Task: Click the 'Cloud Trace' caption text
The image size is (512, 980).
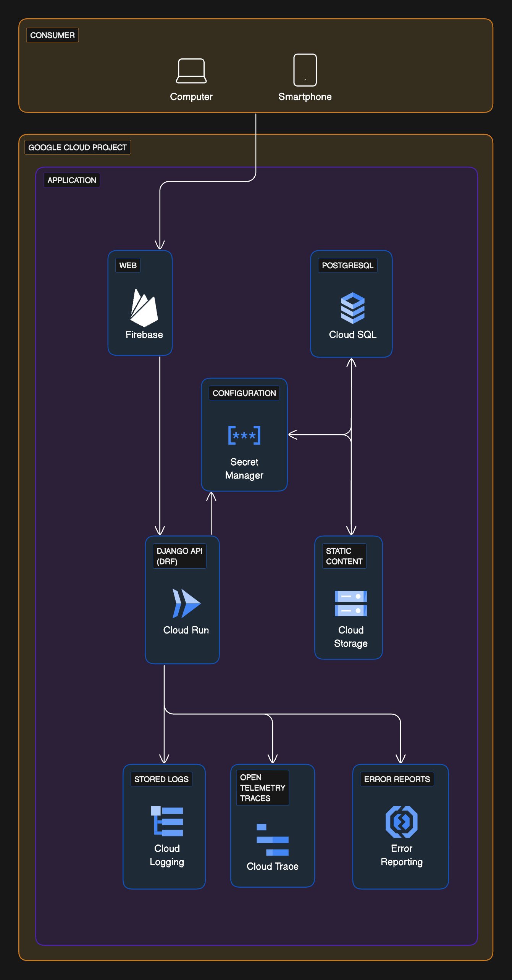Action: click(273, 866)
